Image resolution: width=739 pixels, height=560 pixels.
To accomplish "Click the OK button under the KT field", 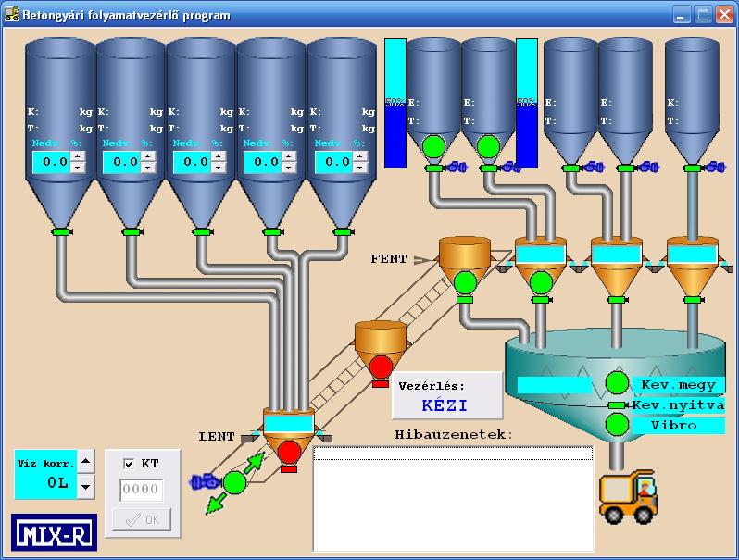I will pyautogui.click(x=142, y=519).
